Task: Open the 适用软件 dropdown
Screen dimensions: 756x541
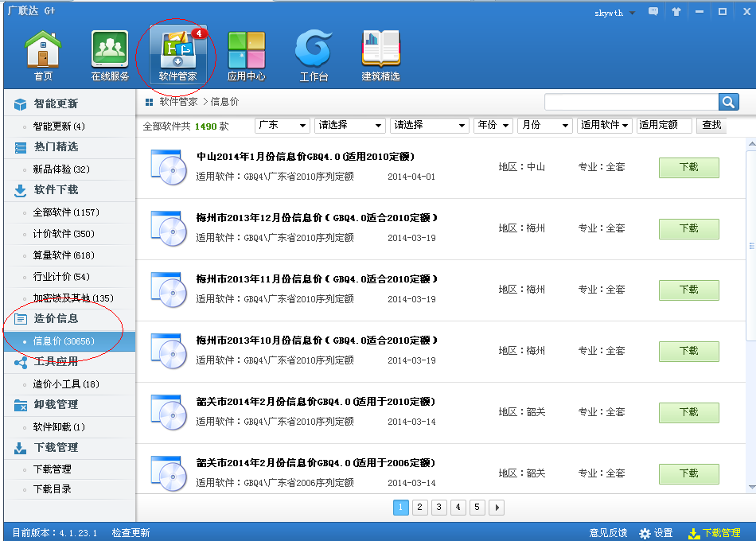Action: pyautogui.click(x=605, y=126)
